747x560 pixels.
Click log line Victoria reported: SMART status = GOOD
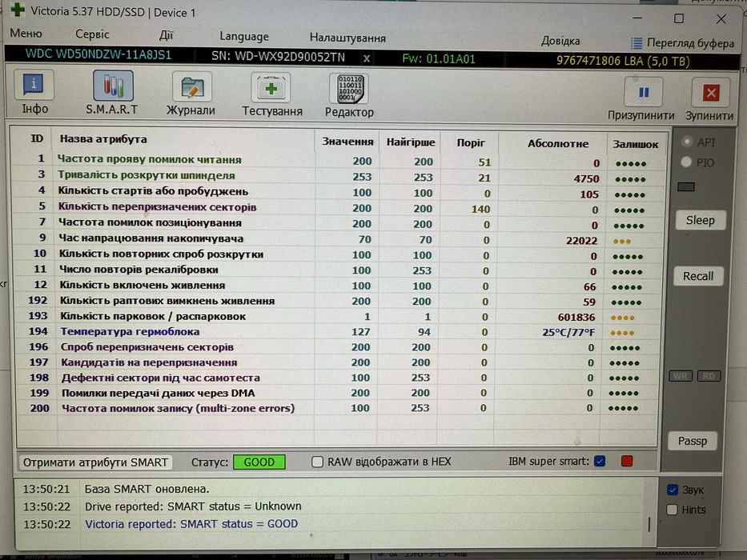coord(191,524)
